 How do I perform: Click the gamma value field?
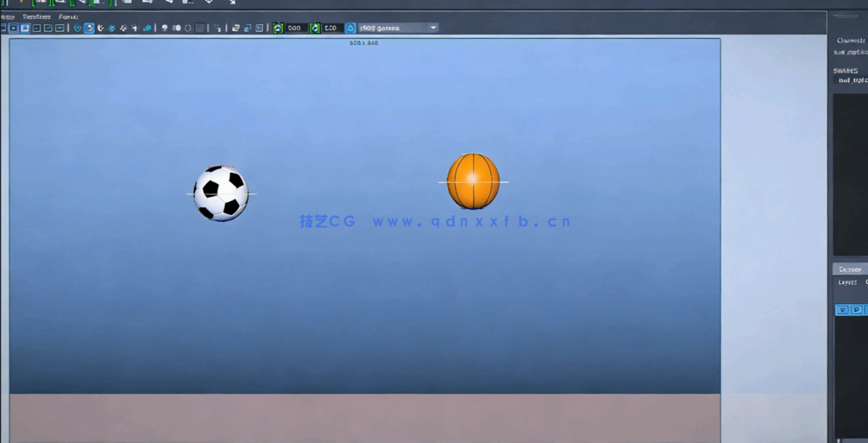point(333,28)
